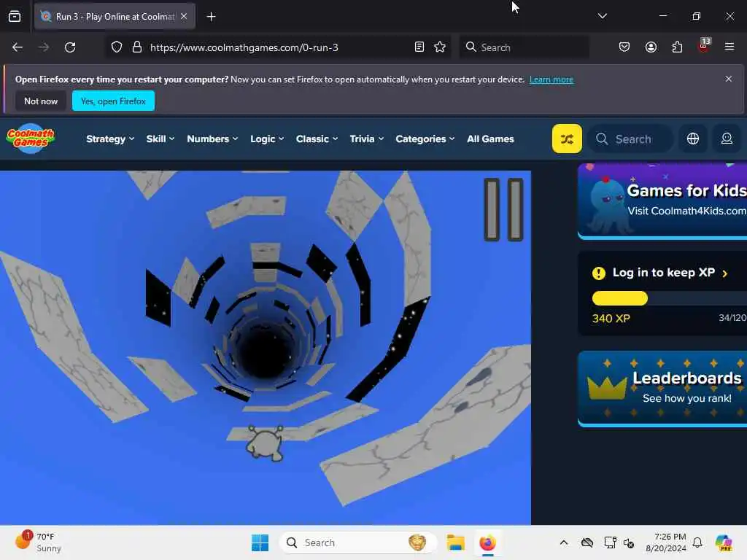Screen dimensions: 747x560
Task: Click the Coolmath Games logo
Action: tap(31, 139)
